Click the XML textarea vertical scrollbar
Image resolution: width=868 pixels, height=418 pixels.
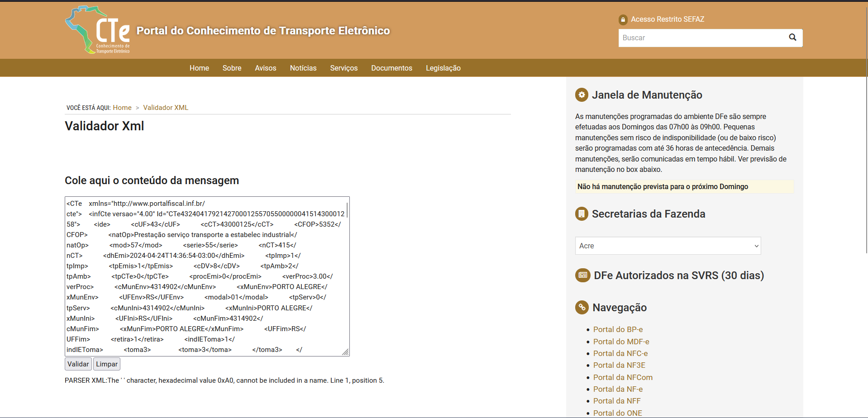[x=347, y=210]
